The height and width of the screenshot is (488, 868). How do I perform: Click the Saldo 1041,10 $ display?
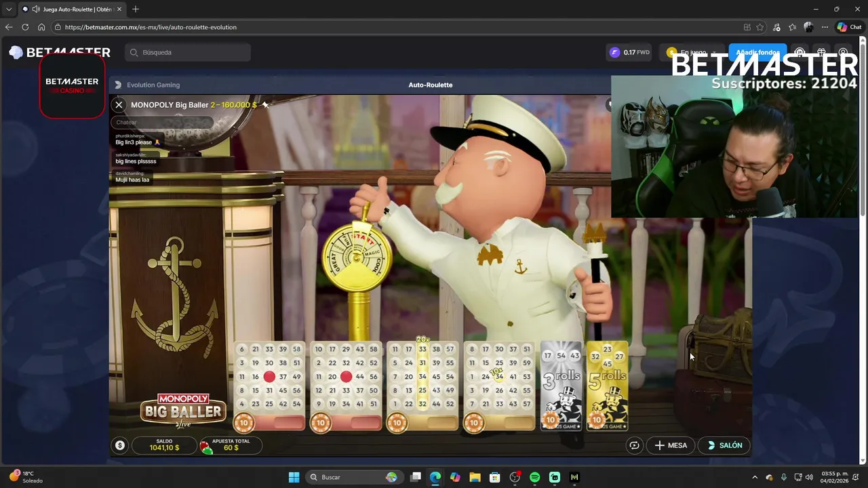click(x=164, y=445)
